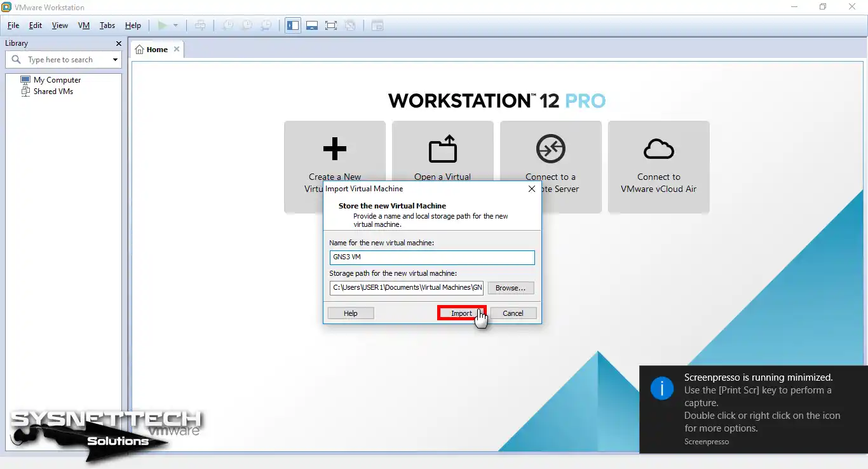Click the Manage Snapshots icon
Image resolution: width=868 pixels, height=469 pixels.
(267, 25)
